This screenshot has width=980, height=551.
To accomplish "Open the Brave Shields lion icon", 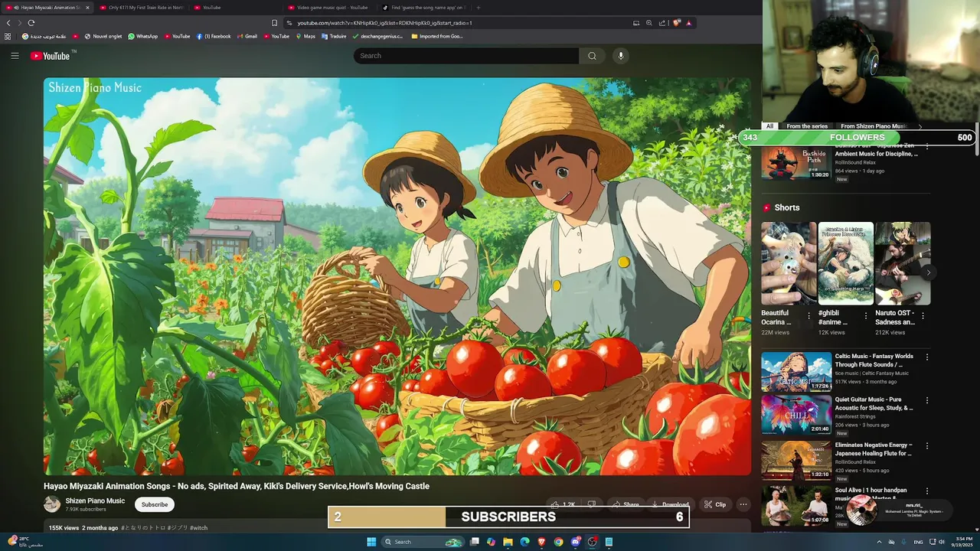I will 676,23.
